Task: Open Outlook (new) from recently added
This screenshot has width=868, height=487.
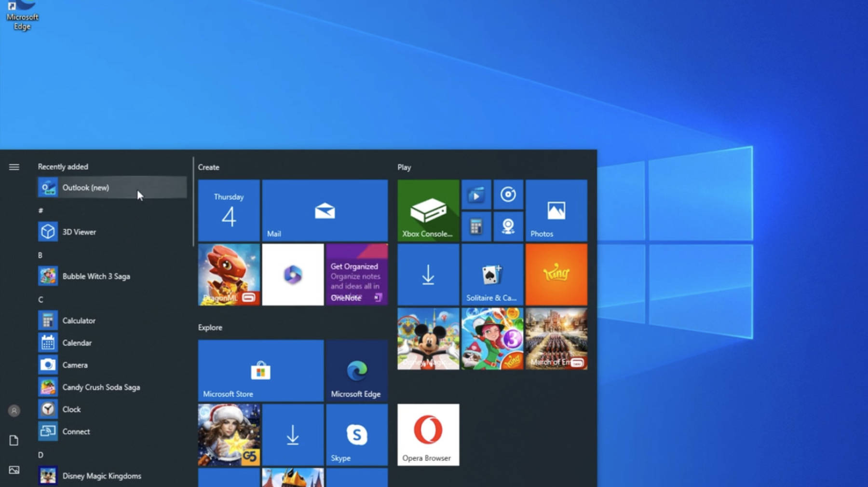Action: 112,187
